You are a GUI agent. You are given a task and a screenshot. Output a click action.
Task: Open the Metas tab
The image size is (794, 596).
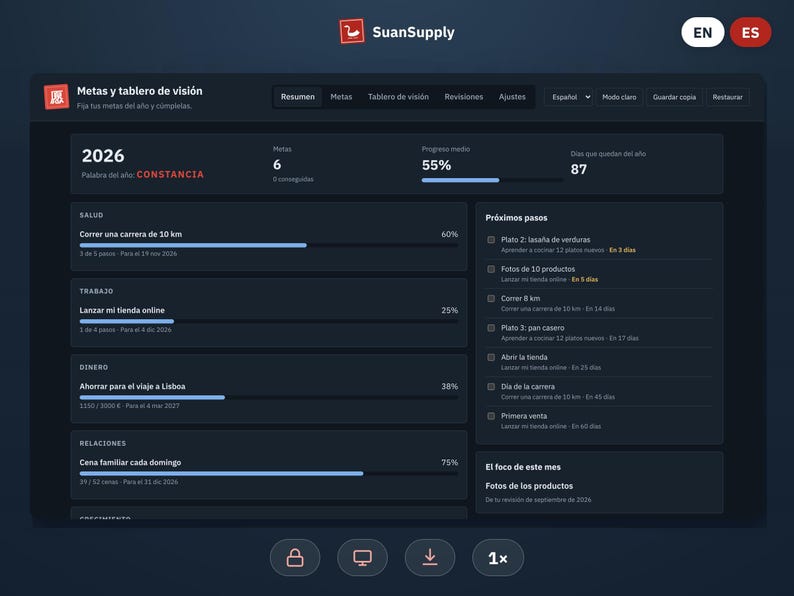tap(341, 97)
